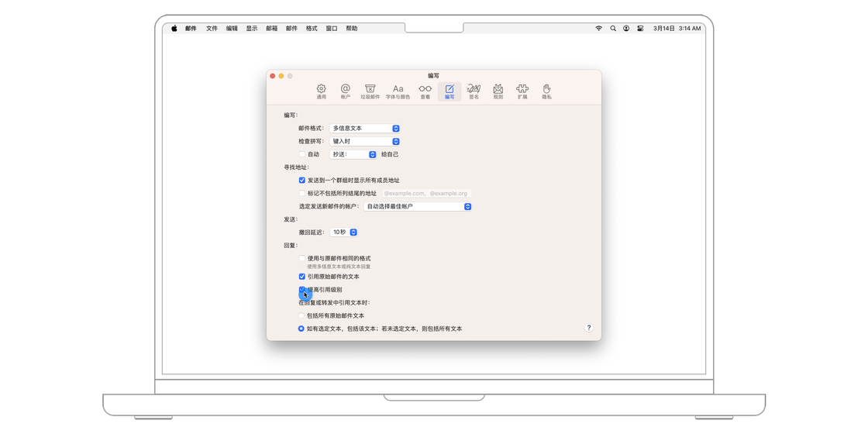Open the 邮件 app menu
The height and width of the screenshot is (434, 868).
point(191,28)
